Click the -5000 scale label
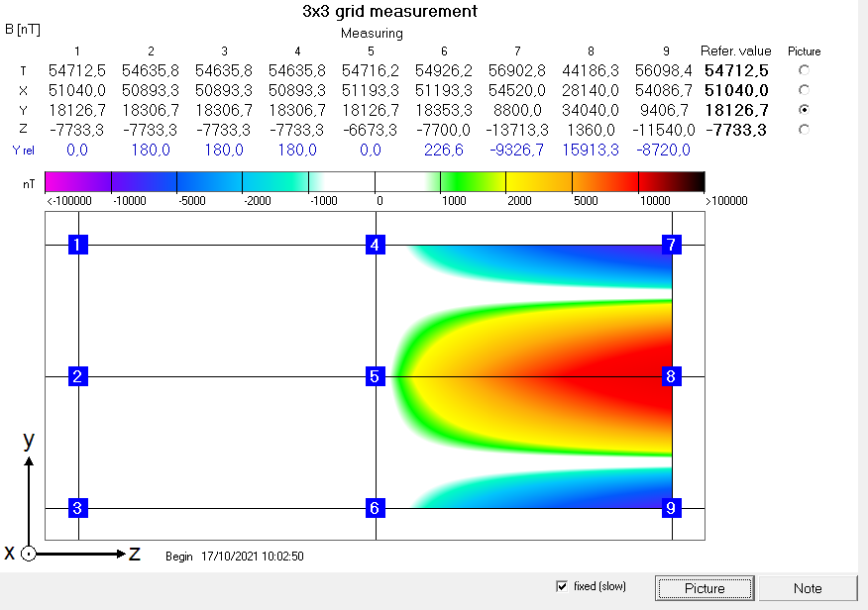 [192, 201]
